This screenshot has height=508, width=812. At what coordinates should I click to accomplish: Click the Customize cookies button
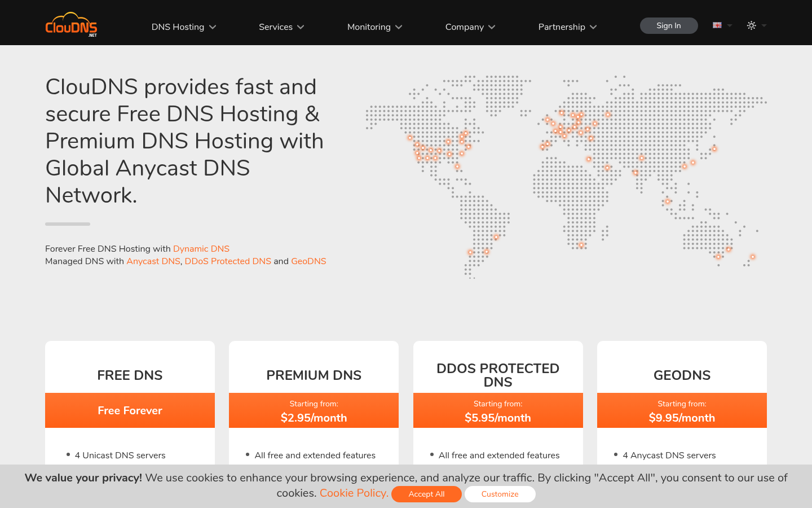tap(500, 494)
